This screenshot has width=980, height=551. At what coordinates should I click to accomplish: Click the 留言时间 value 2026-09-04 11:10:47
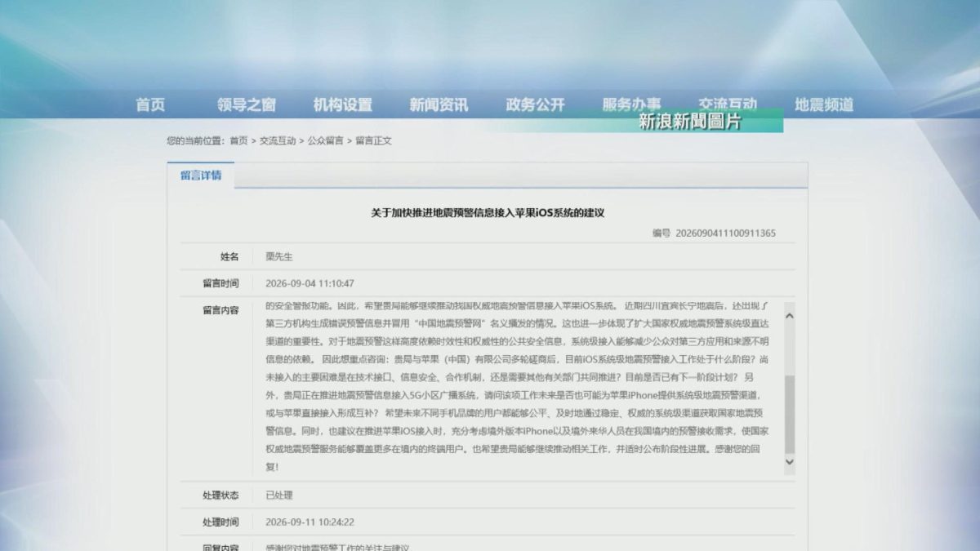click(310, 283)
